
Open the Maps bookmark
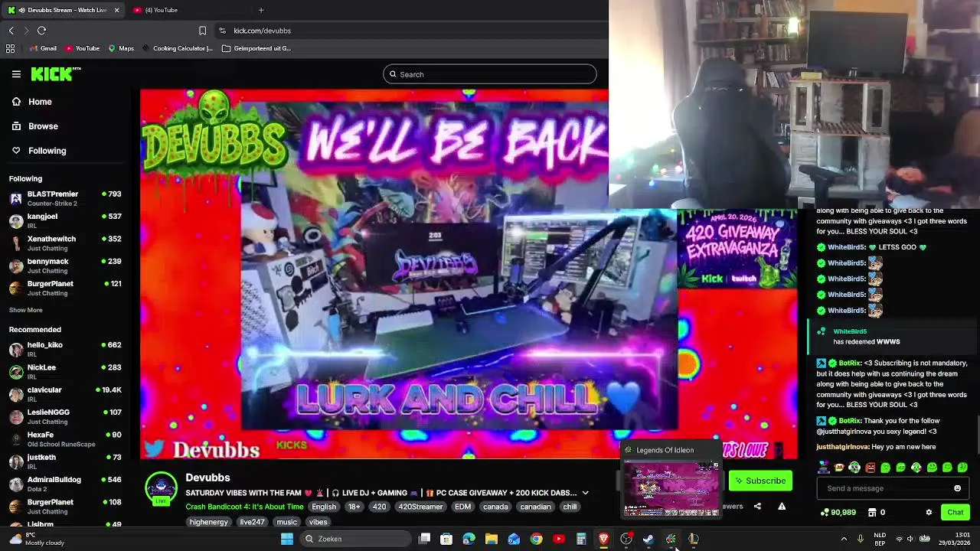pyautogui.click(x=121, y=48)
